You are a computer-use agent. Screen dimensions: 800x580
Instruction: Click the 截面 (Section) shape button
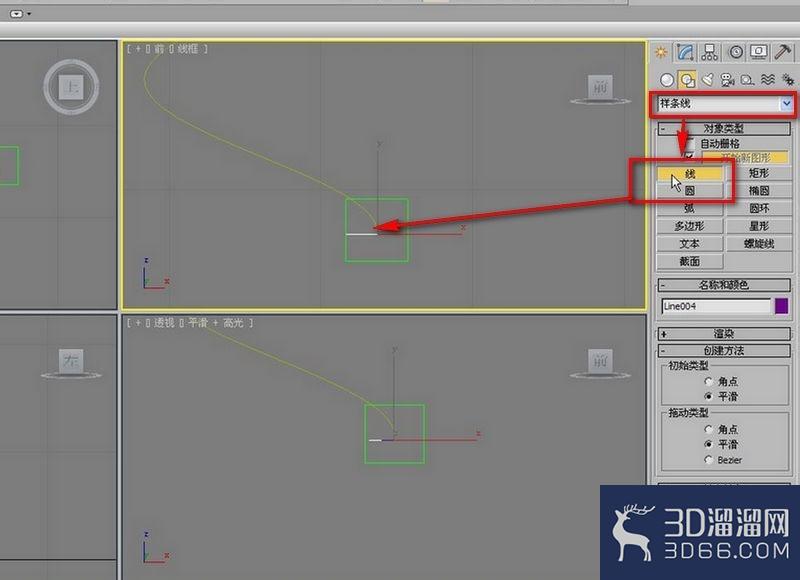690,261
